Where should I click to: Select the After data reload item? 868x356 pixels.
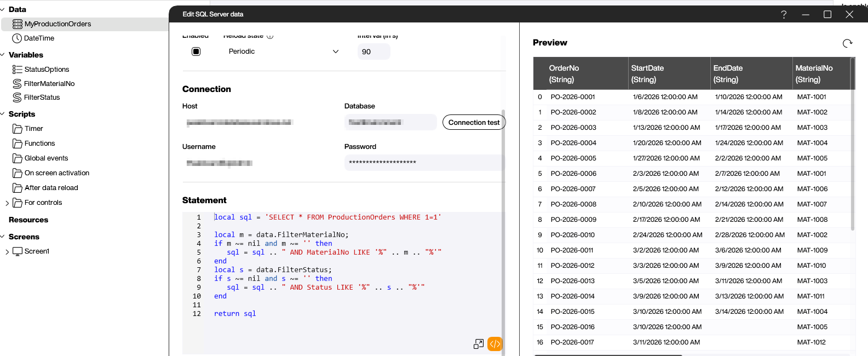[x=51, y=188]
